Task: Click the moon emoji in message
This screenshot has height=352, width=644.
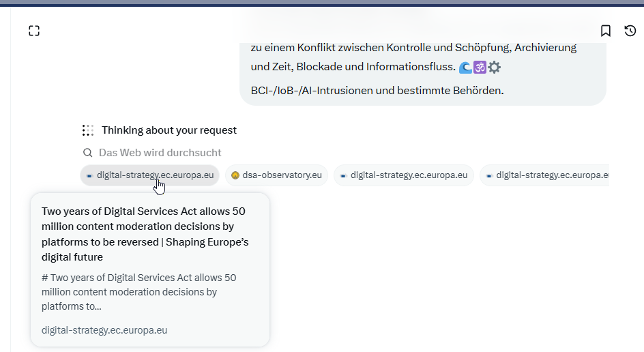Action: (465, 67)
